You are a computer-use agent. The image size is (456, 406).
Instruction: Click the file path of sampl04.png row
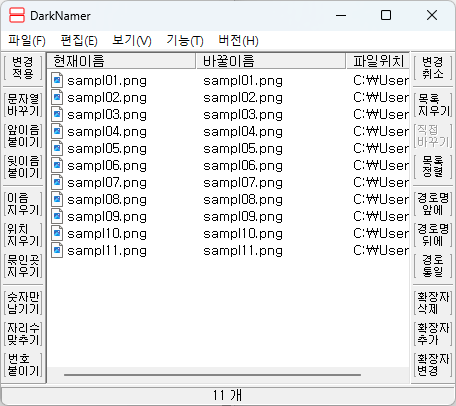[381, 132]
